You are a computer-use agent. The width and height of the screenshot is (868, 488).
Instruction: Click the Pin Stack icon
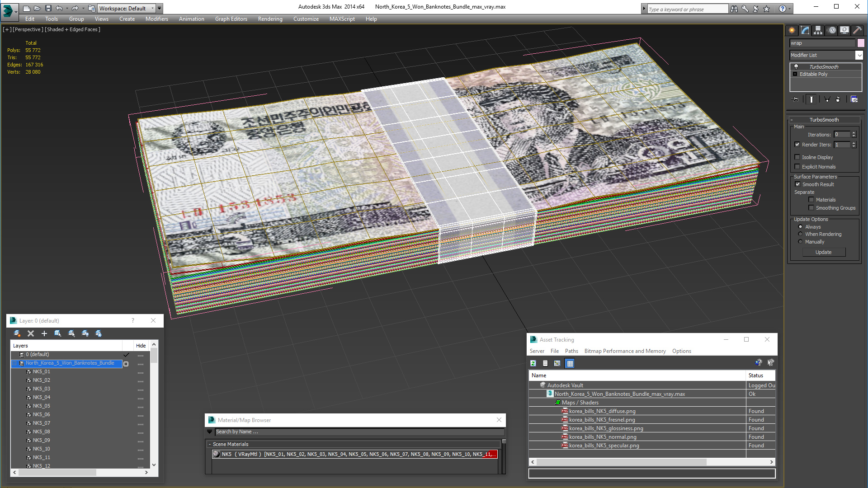(796, 99)
